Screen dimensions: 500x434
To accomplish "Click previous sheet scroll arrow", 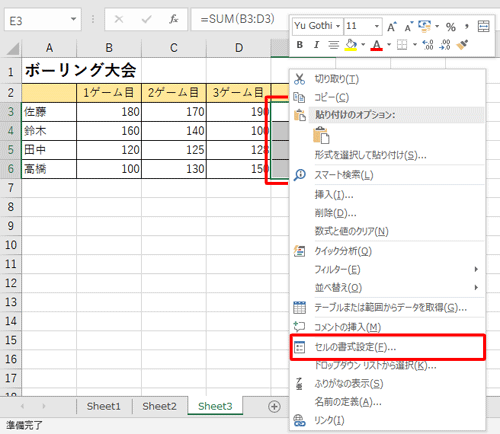I will click(x=23, y=406).
